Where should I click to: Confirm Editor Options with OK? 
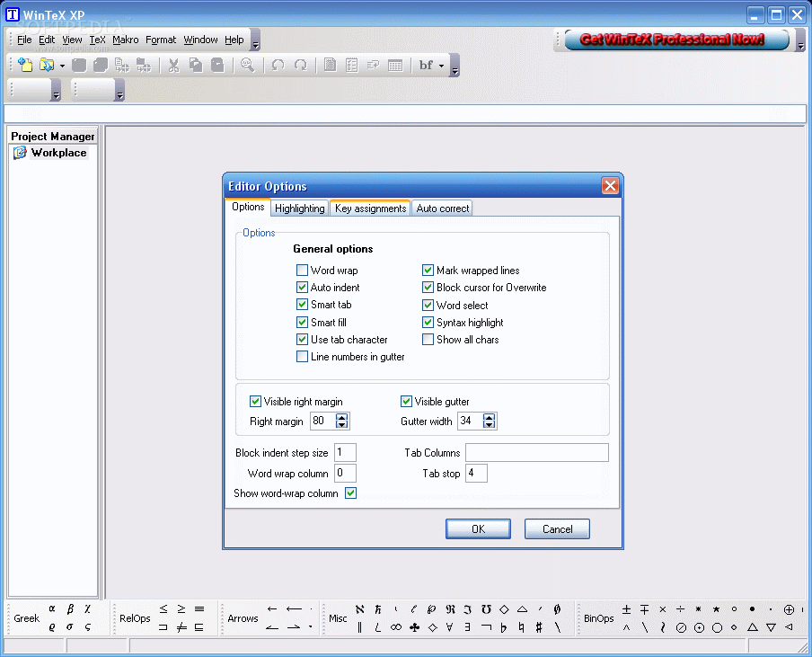(478, 529)
